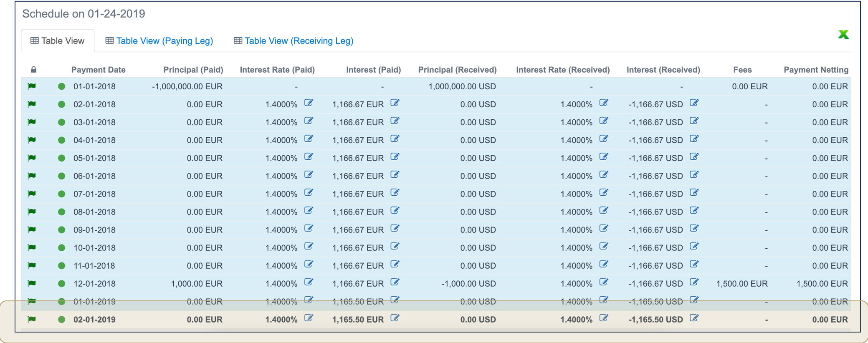Screen dimensions: 868x343
Task: Click the green flag on the 01-01-2018 row
Action: click(x=32, y=86)
